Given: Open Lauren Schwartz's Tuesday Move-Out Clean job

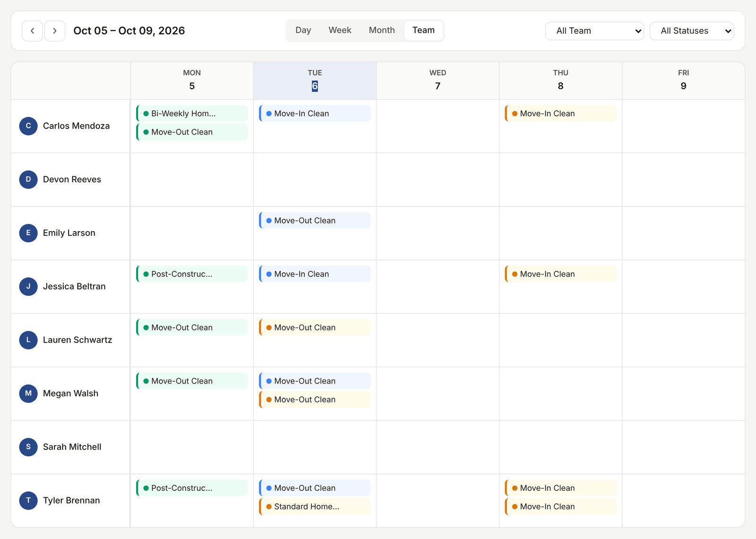Looking at the screenshot, I should [x=315, y=327].
